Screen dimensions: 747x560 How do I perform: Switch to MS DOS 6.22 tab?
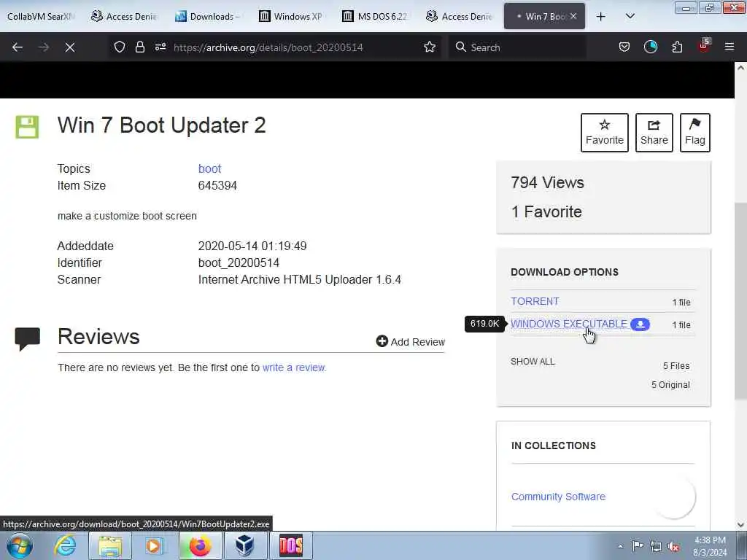[376, 17]
